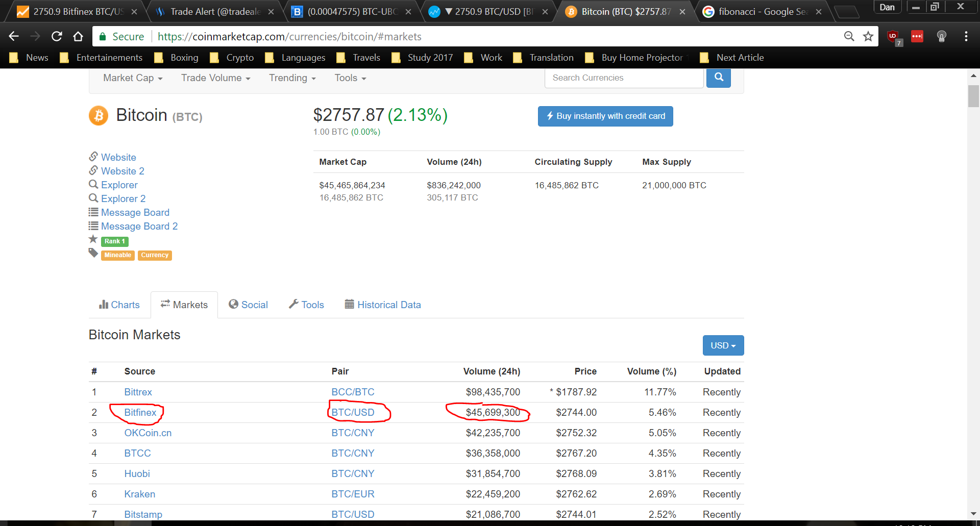980x526 pixels.
Task: Expand the Market Cap dropdown
Action: (133, 78)
